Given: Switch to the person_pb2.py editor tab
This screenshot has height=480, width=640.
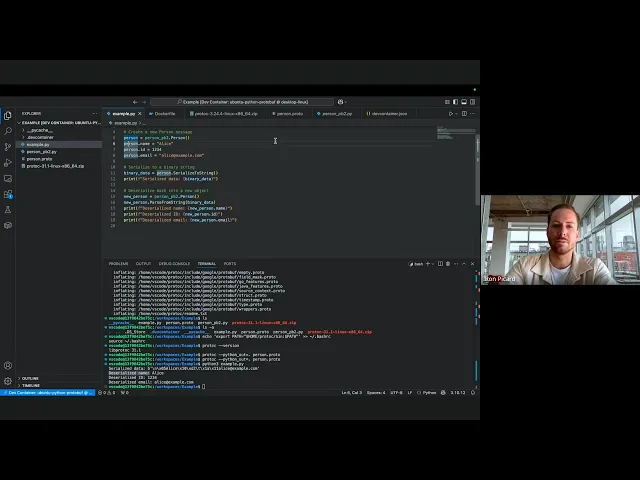Looking at the screenshot, I should 337,114.
